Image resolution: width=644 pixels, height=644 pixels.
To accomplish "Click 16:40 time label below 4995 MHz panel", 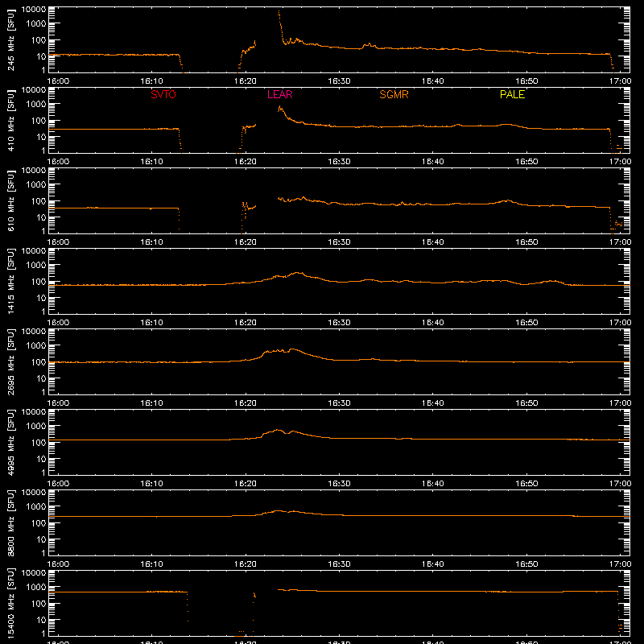I will [433, 484].
